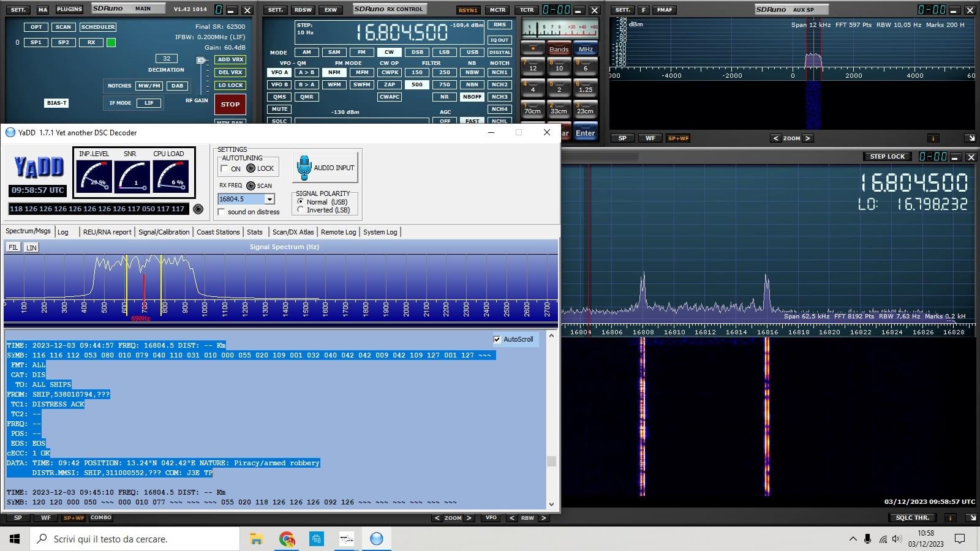This screenshot has height=551, width=980.
Task: Adjust the RF GAIN slider handle
Action: (x=202, y=61)
